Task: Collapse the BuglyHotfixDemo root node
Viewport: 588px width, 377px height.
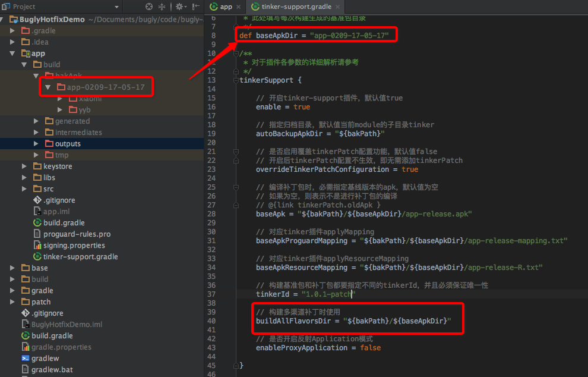Action: pyautogui.click(x=2, y=20)
